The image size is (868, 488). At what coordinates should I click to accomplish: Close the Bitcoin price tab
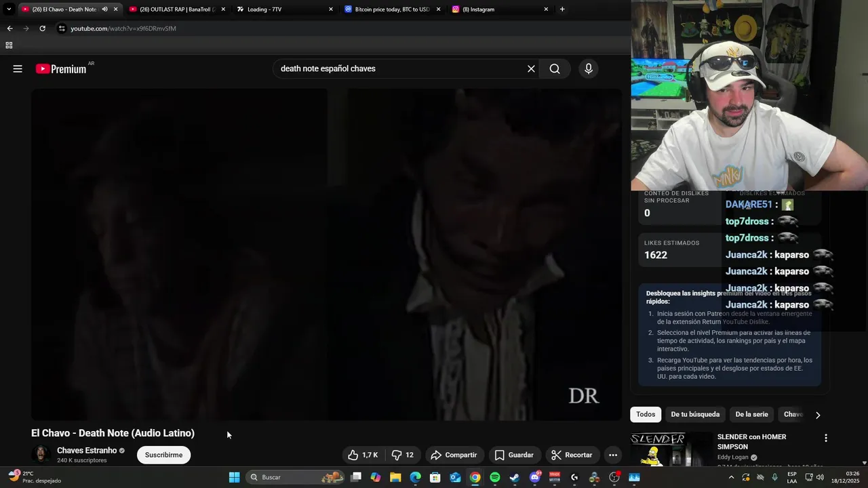point(438,9)
